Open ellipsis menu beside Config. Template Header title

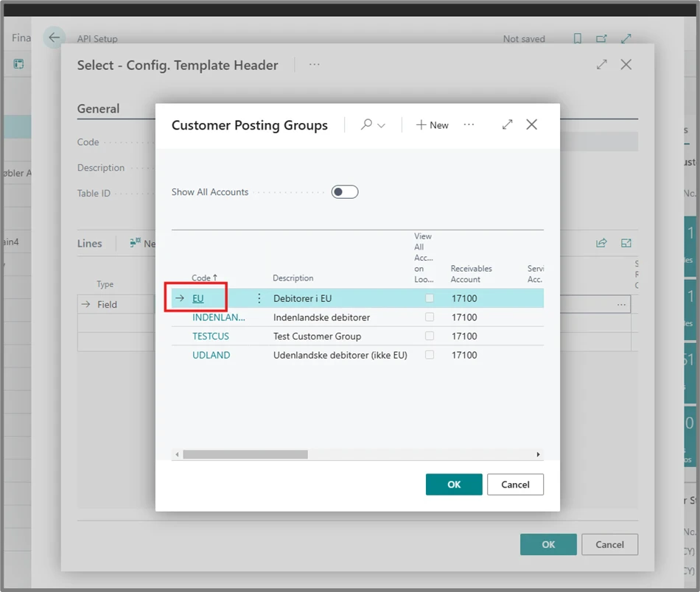(315, 65)
